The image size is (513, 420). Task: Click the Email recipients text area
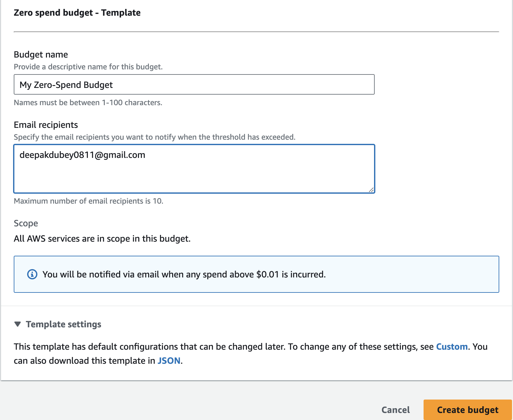click(x=194, y=169)
